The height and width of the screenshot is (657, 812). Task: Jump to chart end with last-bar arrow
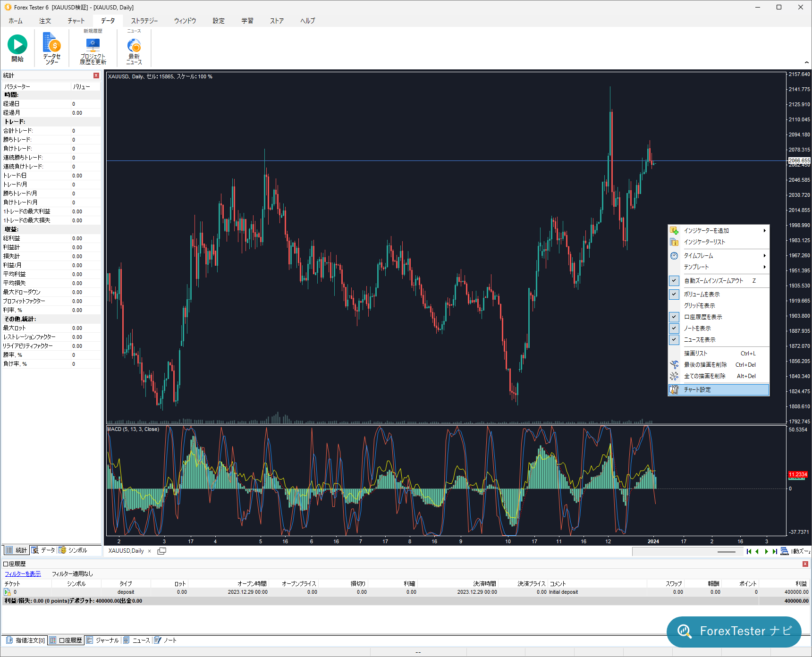[x=775, y=551]
